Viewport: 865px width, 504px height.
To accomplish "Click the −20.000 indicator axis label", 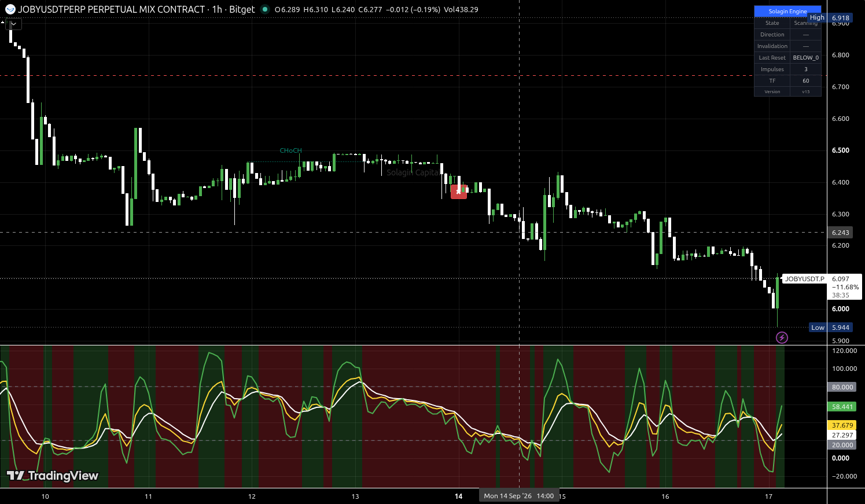I will 844,476.
